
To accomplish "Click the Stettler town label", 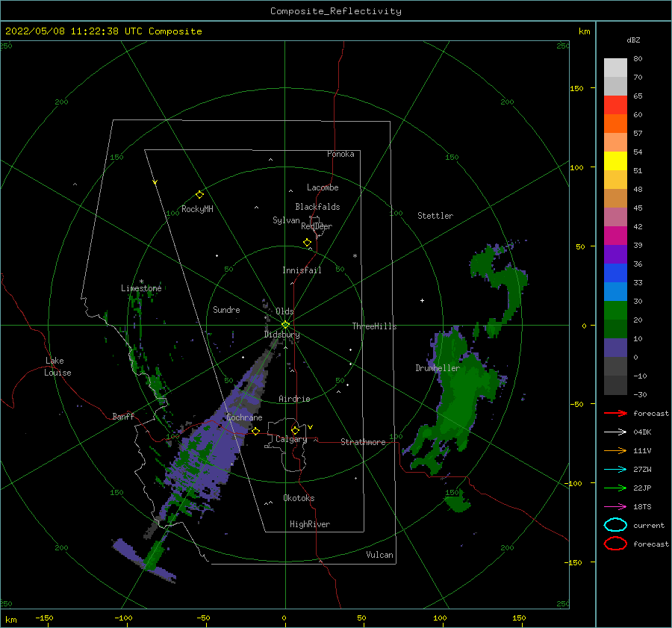I will coord(435,216).
